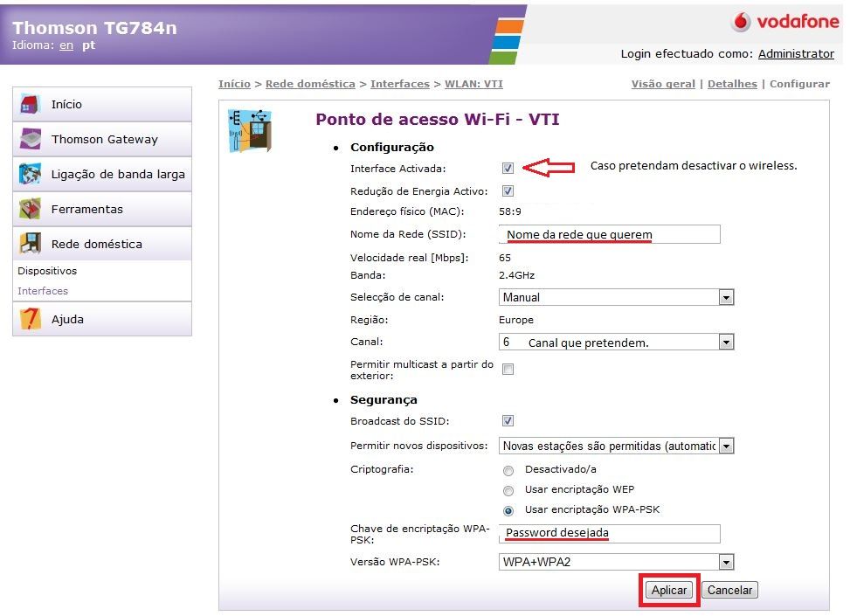Viewport: 850px width, 616px height.
Task: Click the Vodafone logo icon
Action: click(742, 22)
